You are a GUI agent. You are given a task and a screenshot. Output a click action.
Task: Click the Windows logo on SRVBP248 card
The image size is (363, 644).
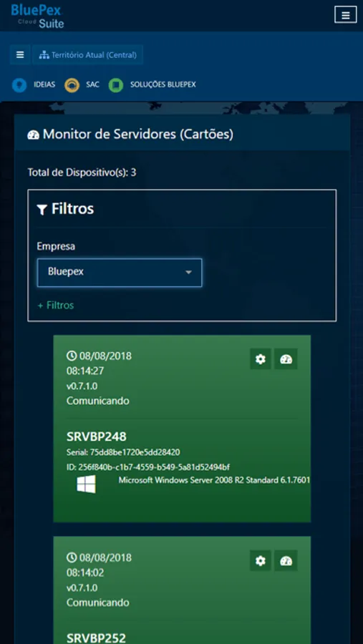pos(87,484)
